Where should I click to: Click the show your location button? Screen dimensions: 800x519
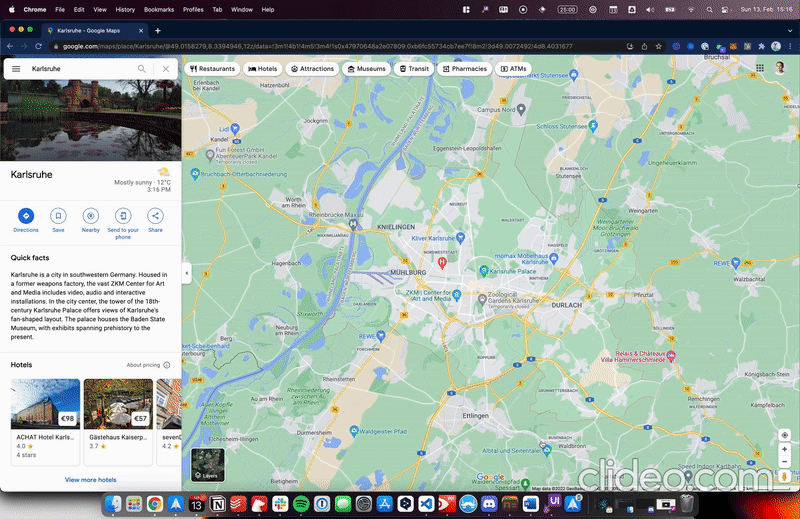point(784,435)
